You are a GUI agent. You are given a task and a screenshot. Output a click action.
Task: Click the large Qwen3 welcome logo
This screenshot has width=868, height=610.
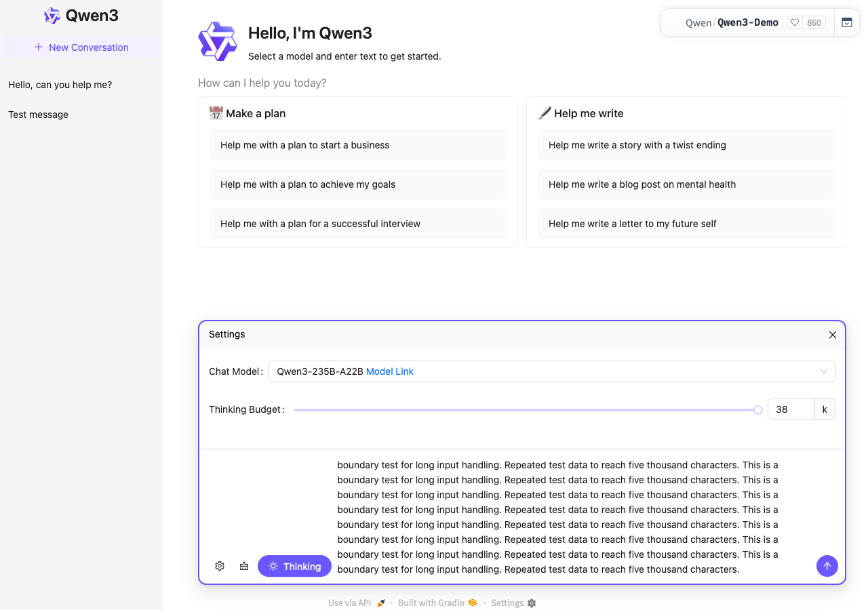[218, 41]
